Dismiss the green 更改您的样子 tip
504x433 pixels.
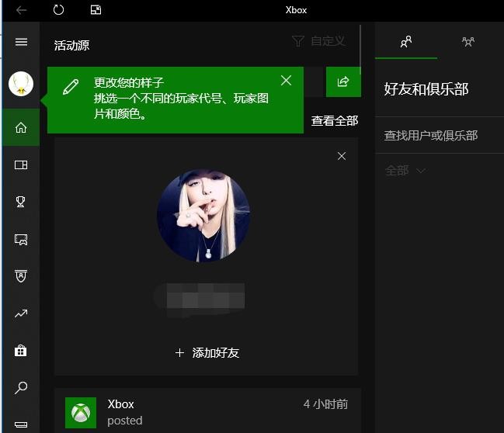click(286, 81)
